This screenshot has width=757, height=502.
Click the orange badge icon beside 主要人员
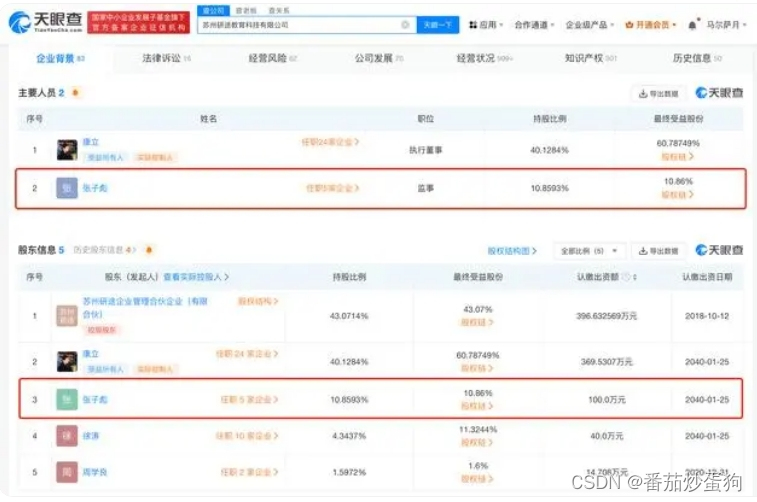point(75,92)
